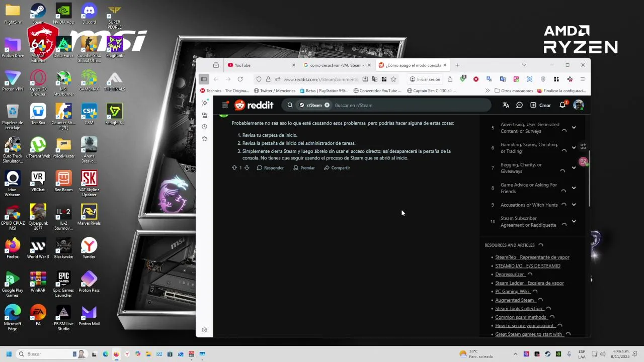
Task: Close the YouTube tab
Action: click(x=294, y=65)
